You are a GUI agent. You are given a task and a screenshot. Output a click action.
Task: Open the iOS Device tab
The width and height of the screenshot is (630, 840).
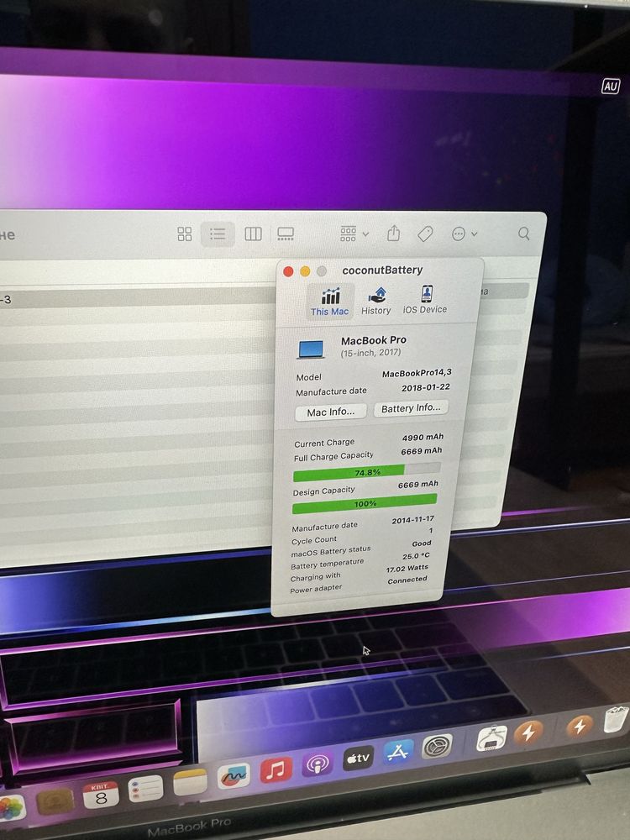pyautogui.click(x=425, y=300)
